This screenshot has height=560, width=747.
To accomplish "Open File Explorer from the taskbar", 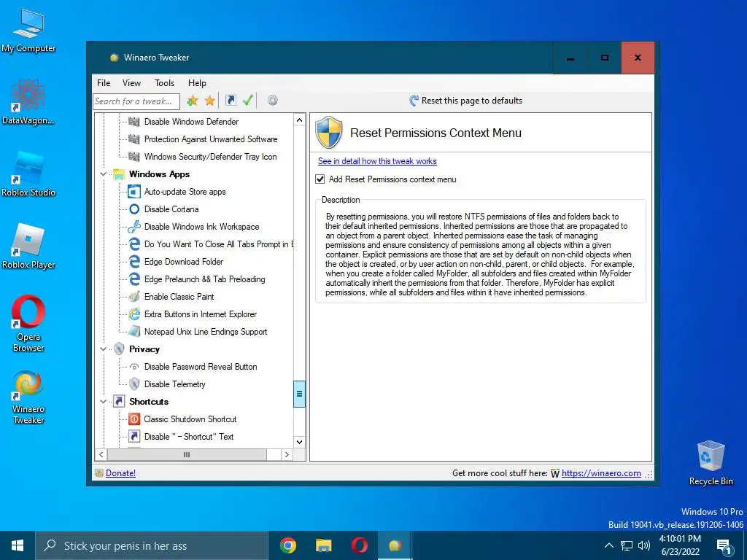I will [323, 545].
